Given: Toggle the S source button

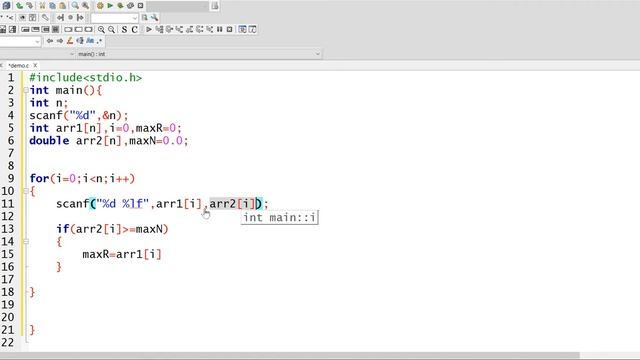Looking at the screenshot, I should coord(124,29).
